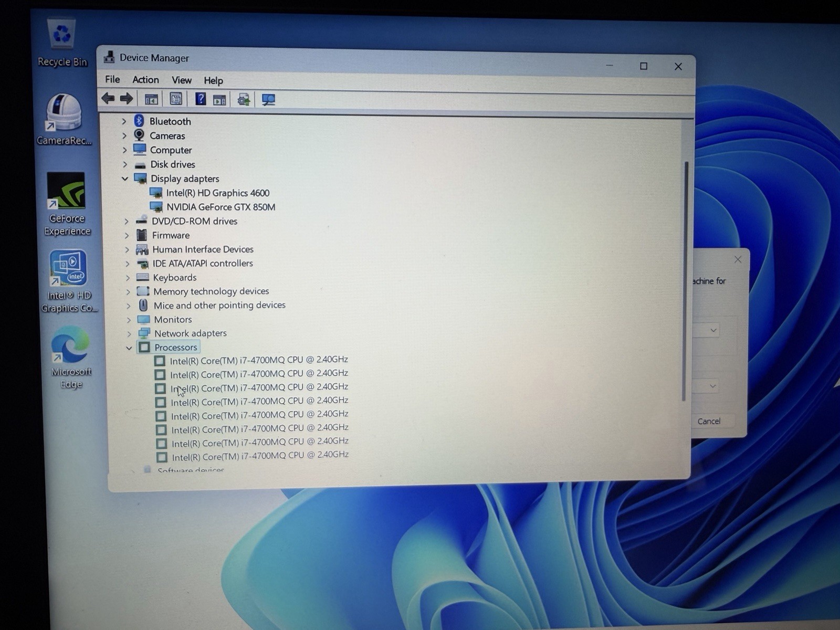
Task: Select the Firmware label
Action: [x=171, y=235]
